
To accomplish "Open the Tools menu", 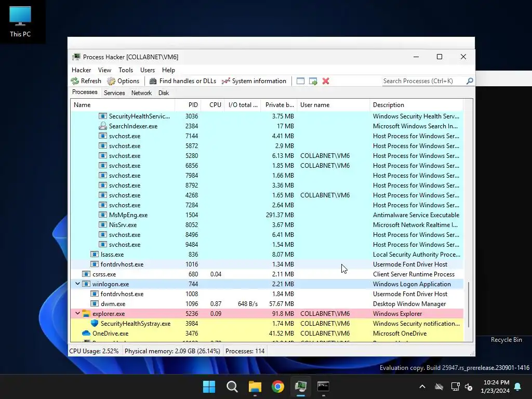I will point(126,70).
